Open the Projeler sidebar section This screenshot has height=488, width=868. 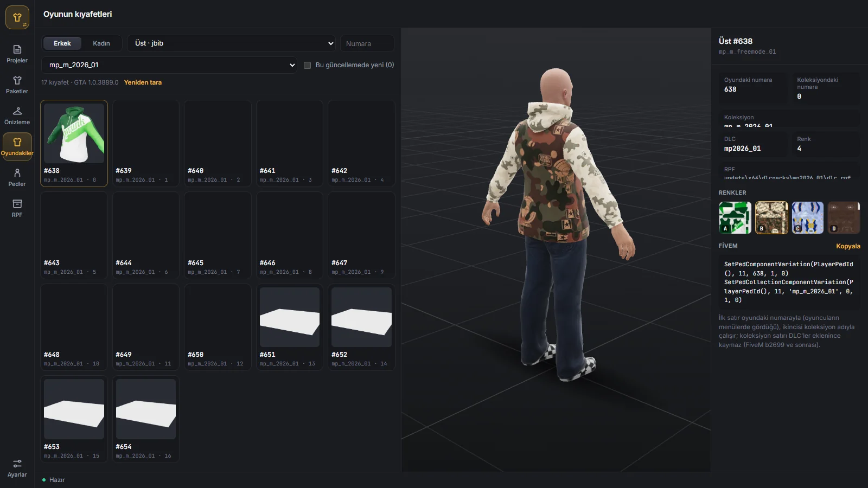click(x=17, y=54)
